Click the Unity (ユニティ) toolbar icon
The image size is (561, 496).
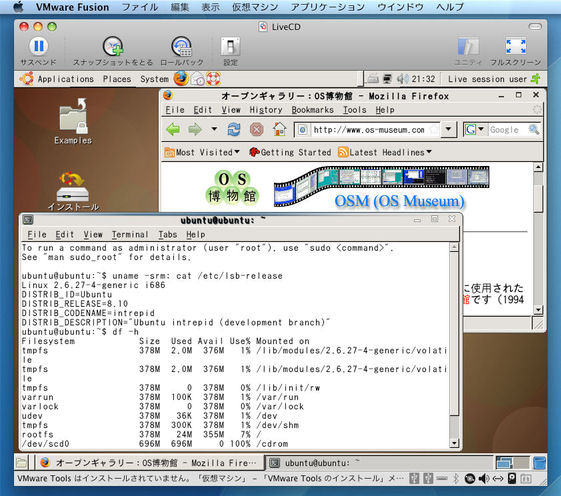pos(468,47)
